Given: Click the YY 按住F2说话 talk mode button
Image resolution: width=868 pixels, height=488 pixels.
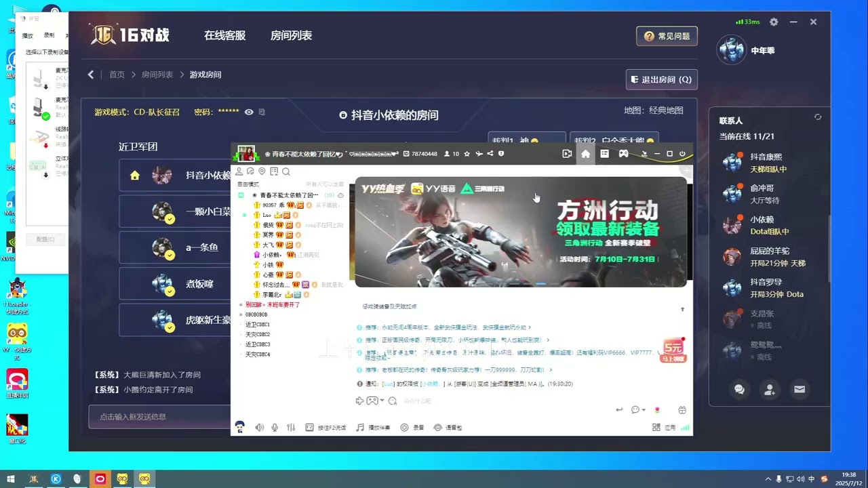Looking at the screenshot, I should [325, 428].
